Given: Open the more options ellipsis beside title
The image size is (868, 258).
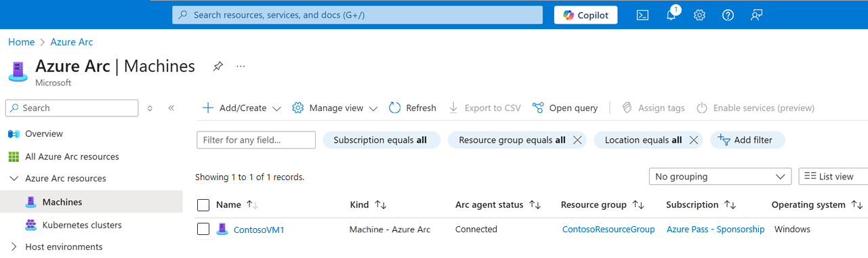Looking at the screenshot, I should pos(241,66).
